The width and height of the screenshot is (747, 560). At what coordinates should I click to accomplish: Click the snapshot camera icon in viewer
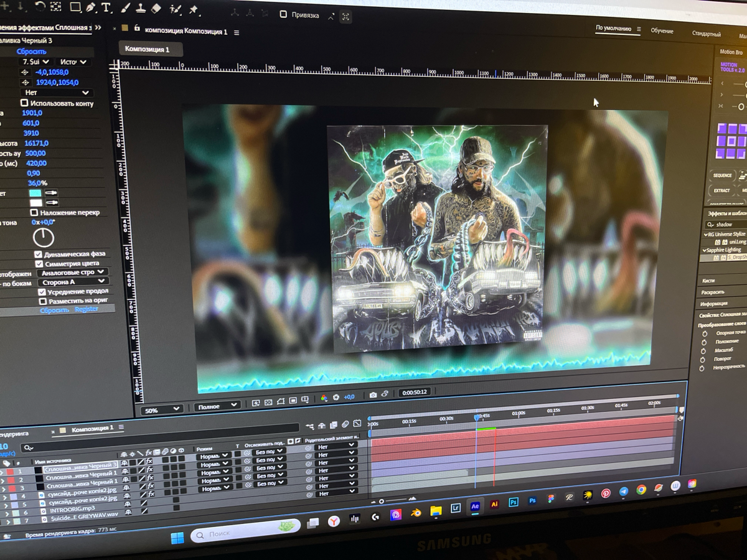[x=373, y=394]
